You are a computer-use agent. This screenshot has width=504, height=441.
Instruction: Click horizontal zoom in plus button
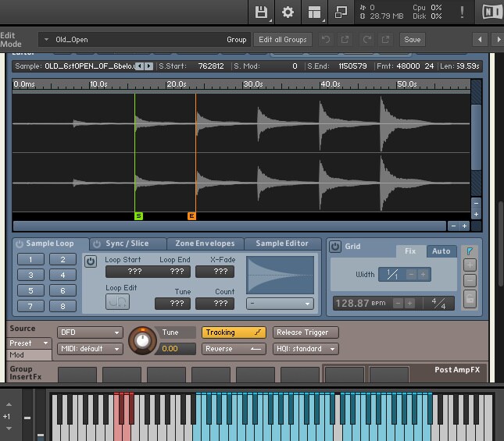click(x=464, y=226)
